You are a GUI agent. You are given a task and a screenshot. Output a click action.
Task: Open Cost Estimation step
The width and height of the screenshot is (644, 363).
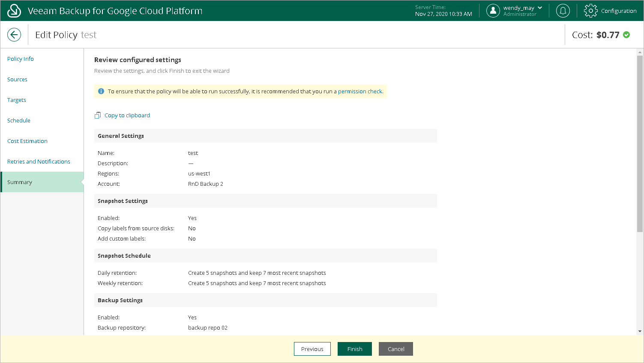point(27,141)
